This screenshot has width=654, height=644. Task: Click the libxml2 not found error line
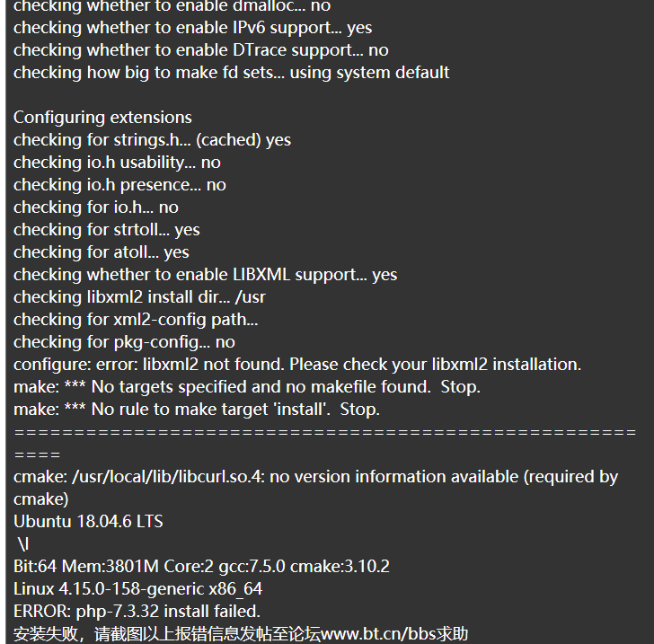pyautogui.click(x=297, y=365)
